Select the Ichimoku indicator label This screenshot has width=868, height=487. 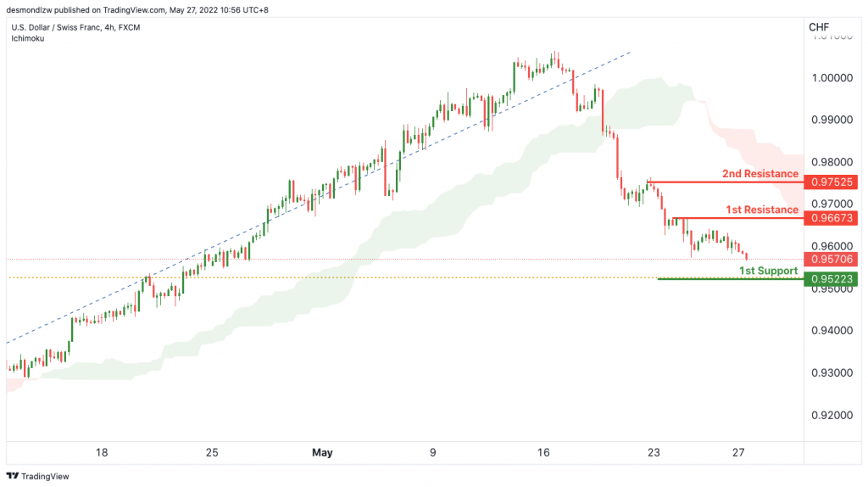click(28, 38)
